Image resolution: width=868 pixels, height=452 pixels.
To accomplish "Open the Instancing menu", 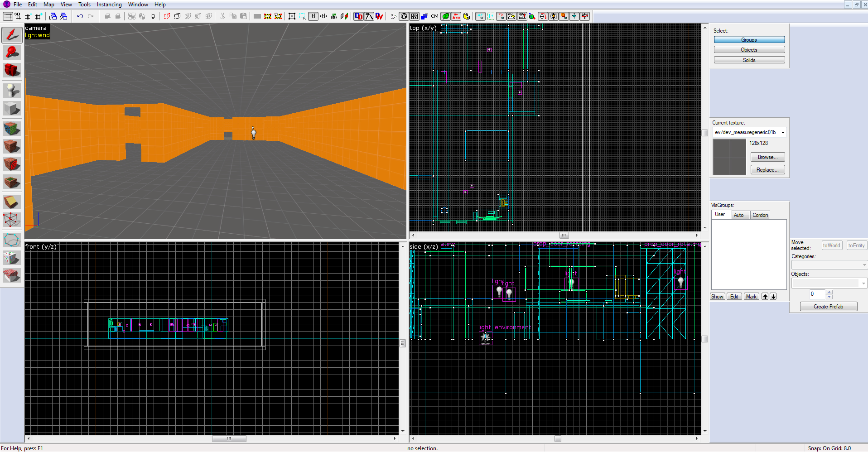I will pos(109,5).
